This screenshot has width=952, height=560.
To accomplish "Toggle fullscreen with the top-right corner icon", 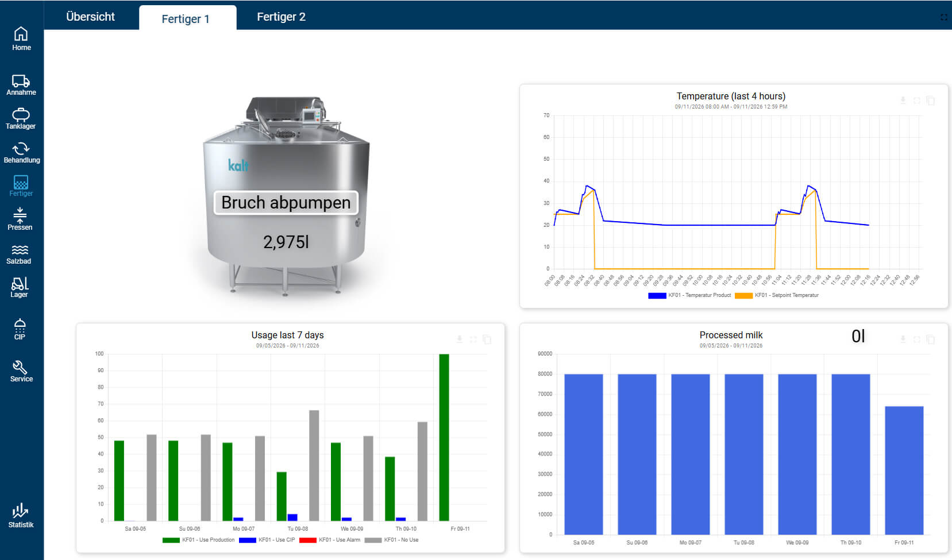I will pyautogui.click(x=943, y=17).
